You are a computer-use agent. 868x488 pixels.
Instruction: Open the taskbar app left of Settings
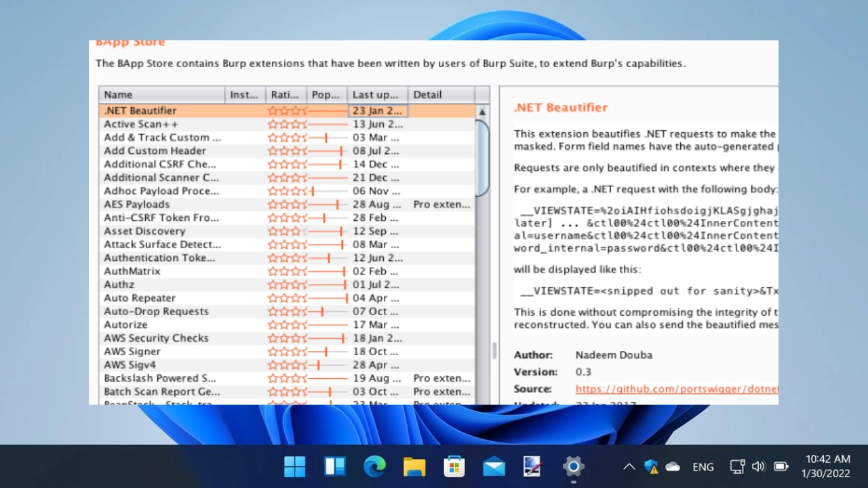[534, 466]
